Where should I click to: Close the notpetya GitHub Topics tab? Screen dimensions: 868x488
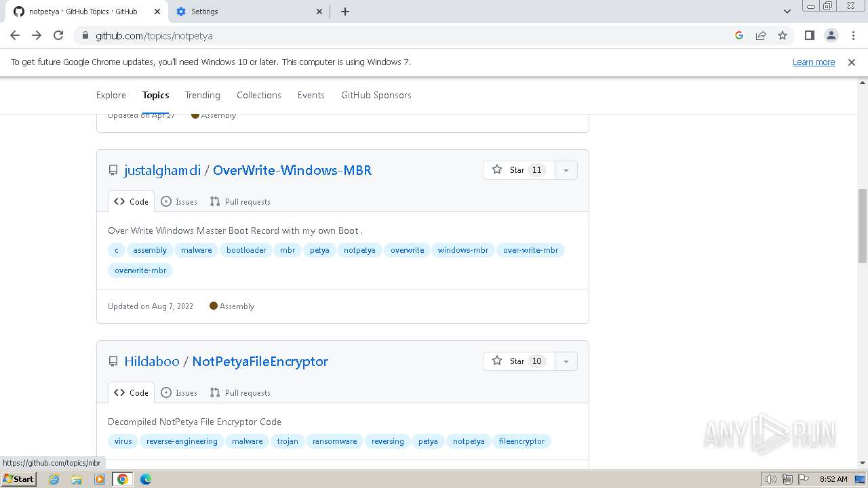pos(157,12)
